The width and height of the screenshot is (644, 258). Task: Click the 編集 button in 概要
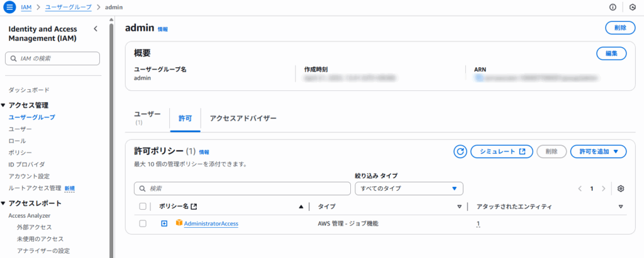(x=611, y=53)
